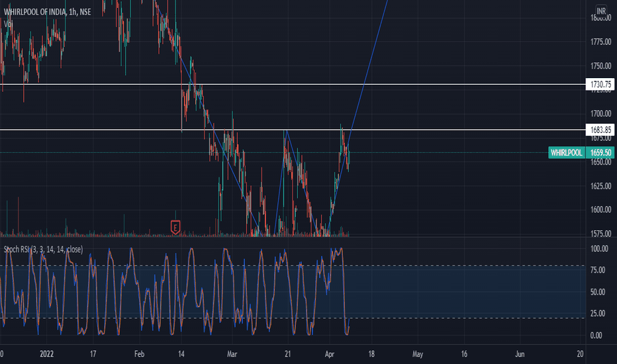Click the 18 date label on time axis
Screen dimensions: 617x364
(371, 354)
